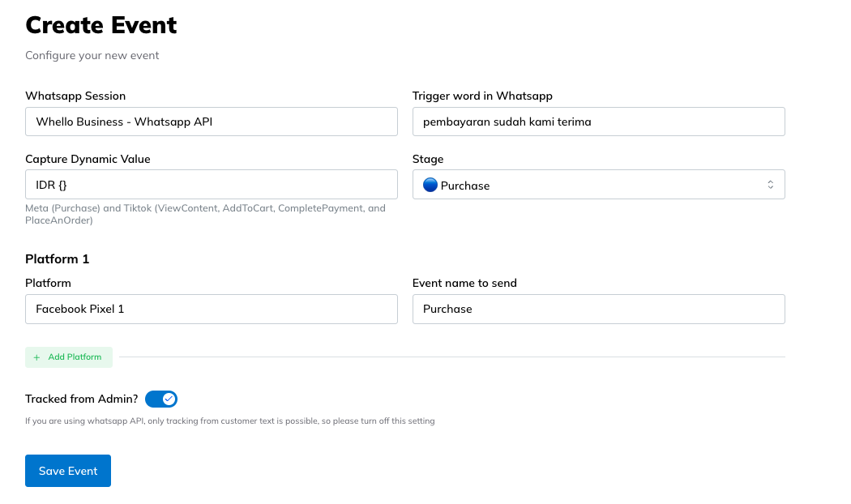The height and width of the screenshot is (504, 851).
Task: Select the Capture Dynamic Value input box
Action: point(211,184)
